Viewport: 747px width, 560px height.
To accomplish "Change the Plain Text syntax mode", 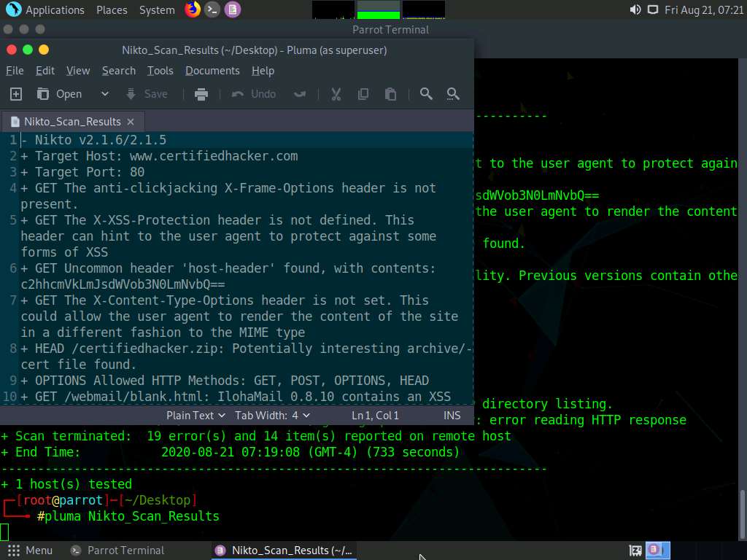I will [196, 416].
